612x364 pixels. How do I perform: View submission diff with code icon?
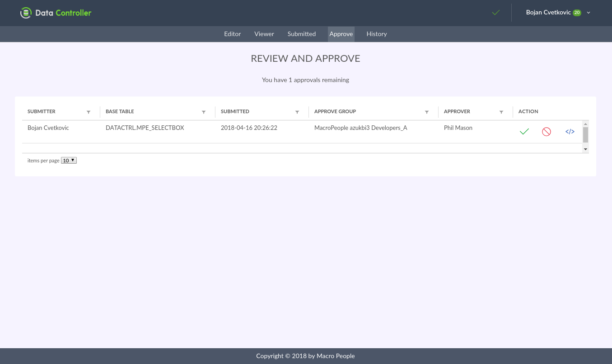tap(570, 132)
